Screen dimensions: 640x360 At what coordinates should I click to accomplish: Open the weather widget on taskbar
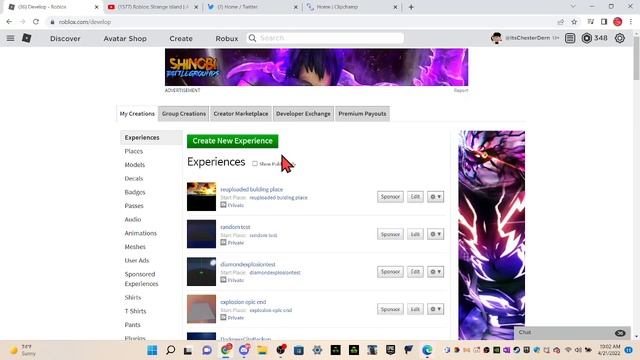point(22,350)
